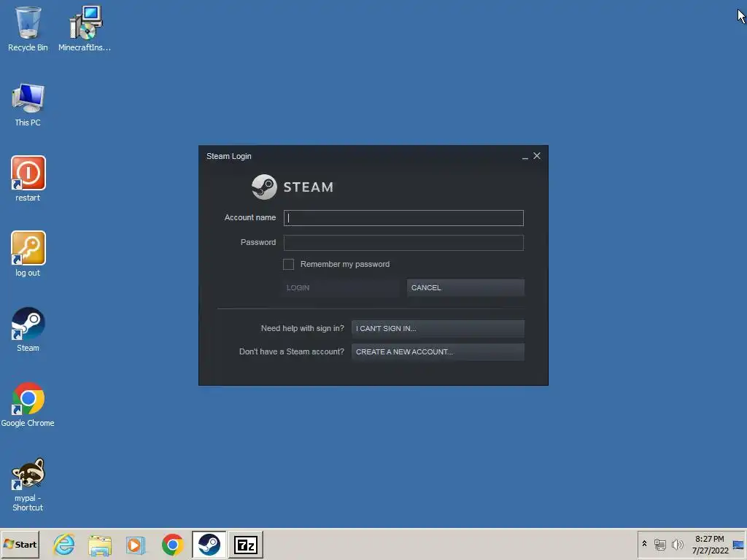Click the Remember my password label
Screen dimensions: 747x560
click(x=345, y=264)
